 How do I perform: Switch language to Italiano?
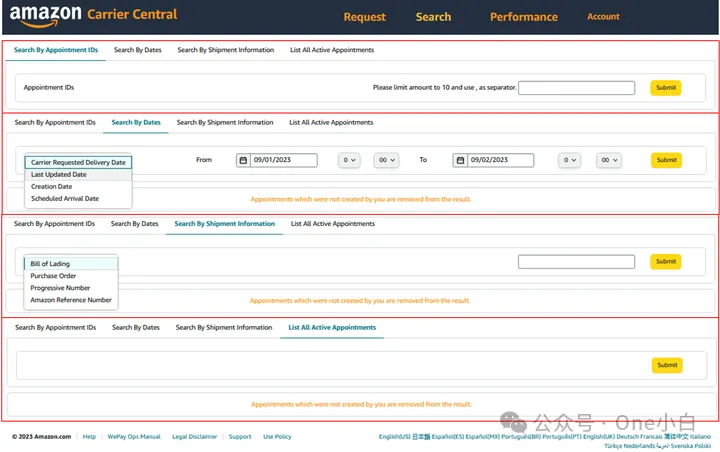(700, 437)
